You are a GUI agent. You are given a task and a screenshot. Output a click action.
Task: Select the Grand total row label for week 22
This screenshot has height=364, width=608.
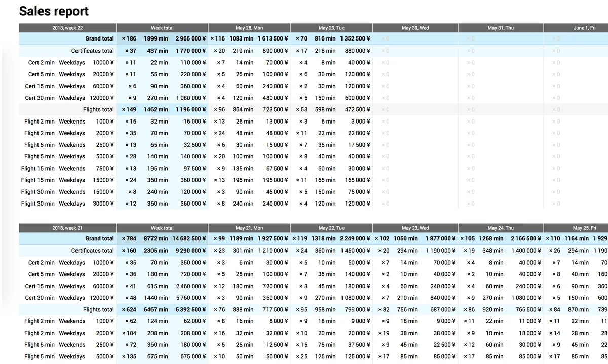tap(100, 38)
